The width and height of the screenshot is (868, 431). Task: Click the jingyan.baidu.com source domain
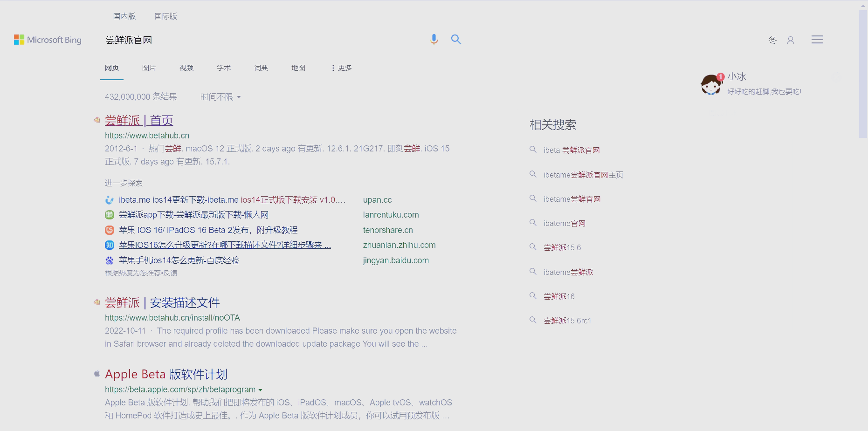pyautogui.click(x=396, y=260)
